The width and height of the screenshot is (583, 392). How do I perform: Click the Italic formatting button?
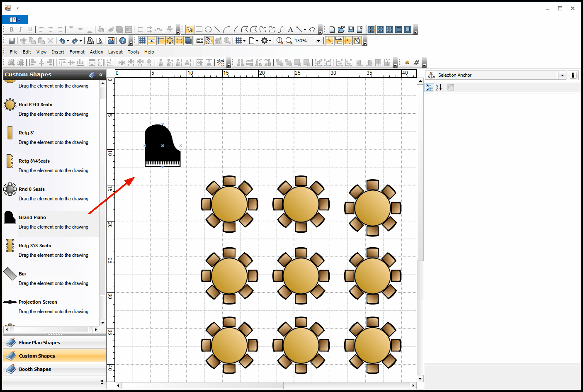pyautogui.click(x=20, y=29)
